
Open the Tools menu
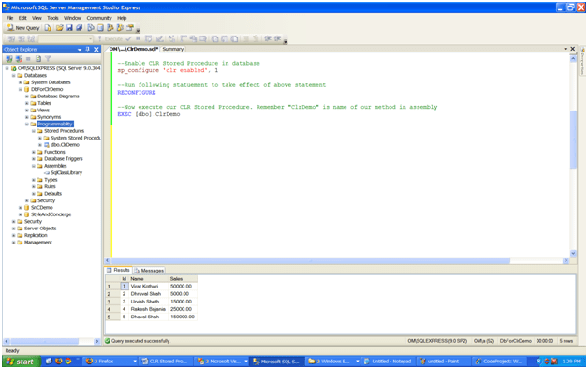(52, 18)
